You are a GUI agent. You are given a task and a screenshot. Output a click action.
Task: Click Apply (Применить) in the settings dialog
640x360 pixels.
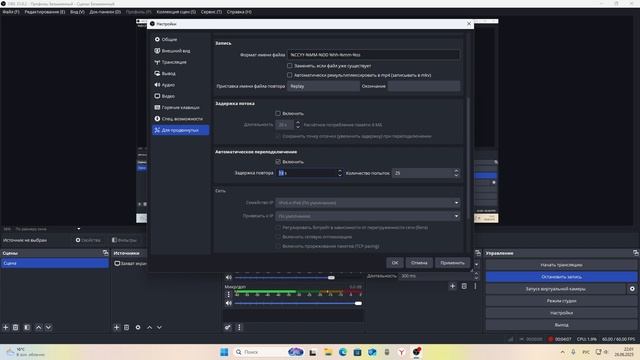point(452,263)
